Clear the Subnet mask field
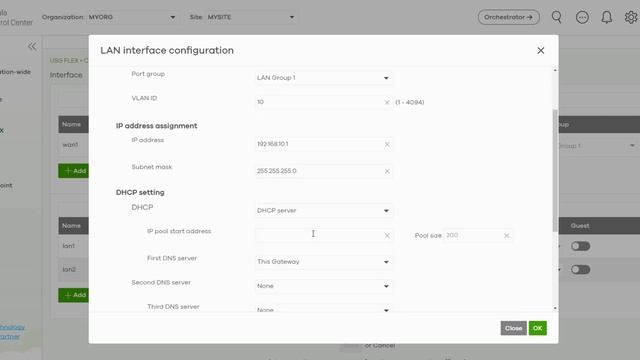The height and width of the screenshot is (360, 640). coord(387,171)
